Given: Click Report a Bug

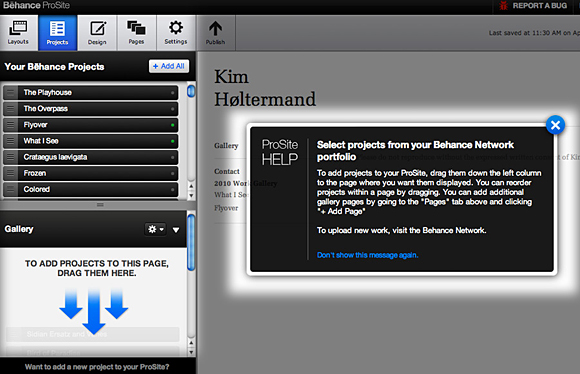Looking at the screenshot, I should pyautogui.click(x=533, y=6).
